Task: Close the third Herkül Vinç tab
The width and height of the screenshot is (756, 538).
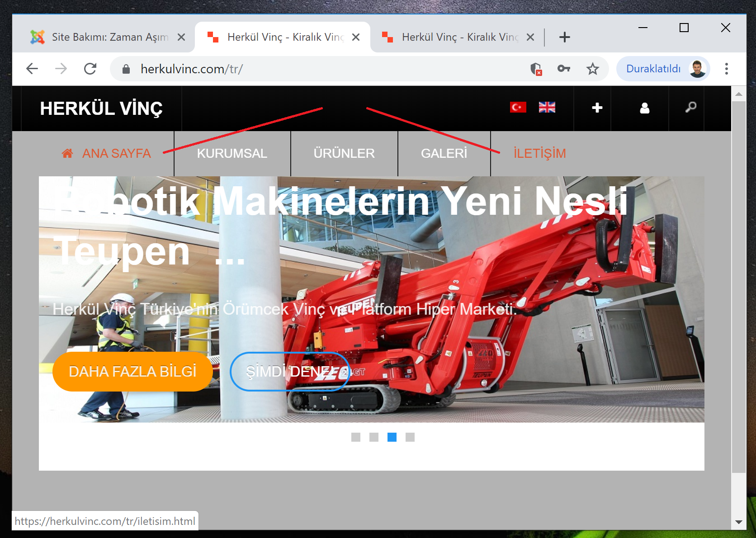Action: (530, 37)
